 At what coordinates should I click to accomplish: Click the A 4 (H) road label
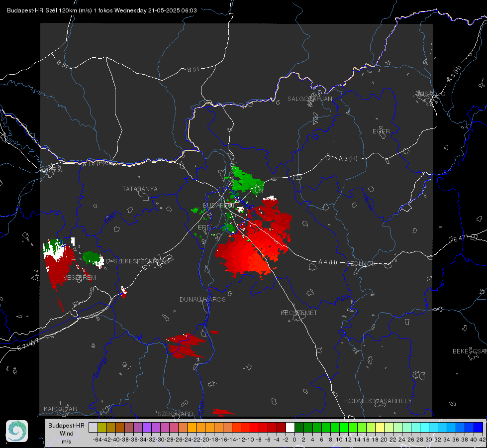tap(328, 262)
